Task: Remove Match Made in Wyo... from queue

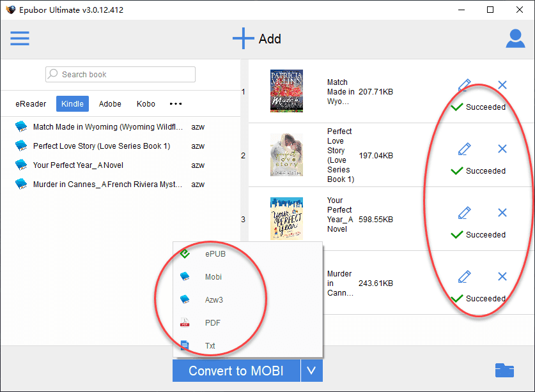Action: click(x=502, y=84)
